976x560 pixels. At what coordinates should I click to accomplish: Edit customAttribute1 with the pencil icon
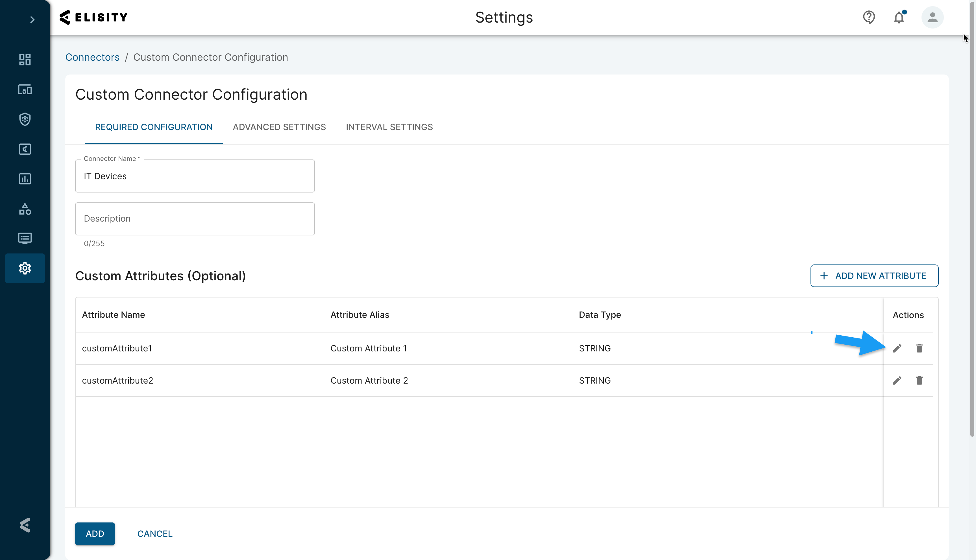[897, 348]
